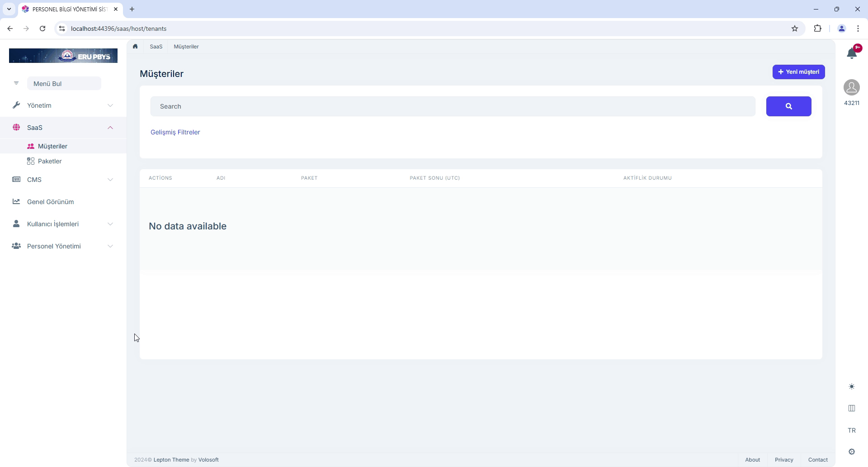Click the Privacy footer link
The height and width of the screenshot is (467, 868).
(783, 460)
